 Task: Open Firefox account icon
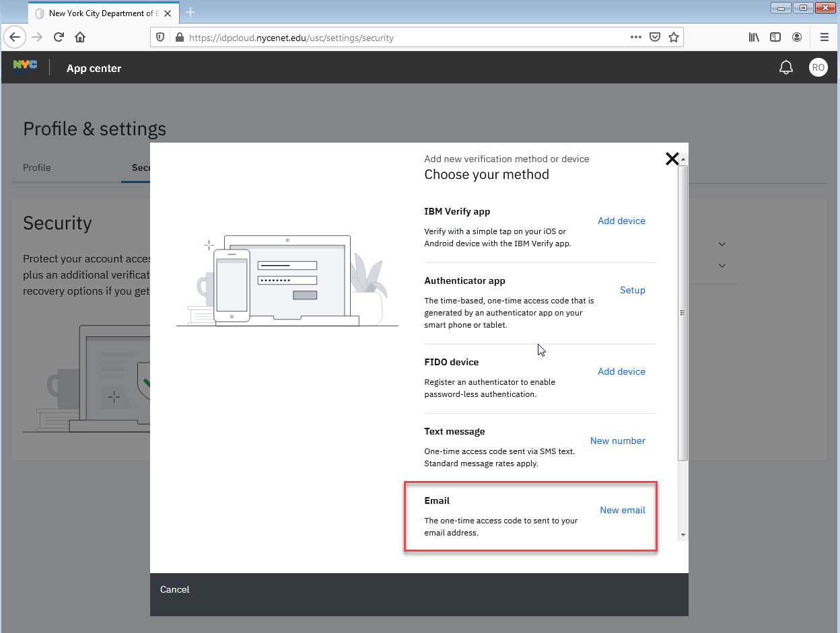pos(797,38)
